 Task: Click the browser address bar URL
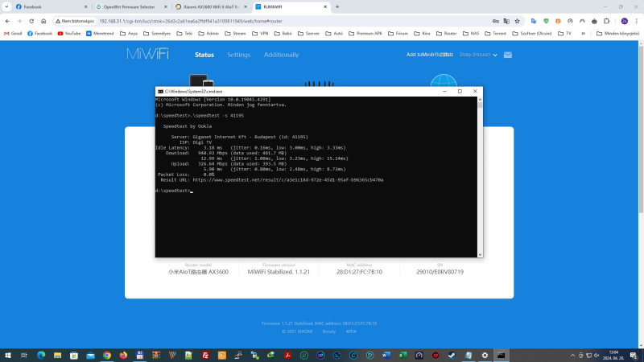pyautogui.click(x=191, y=21)
